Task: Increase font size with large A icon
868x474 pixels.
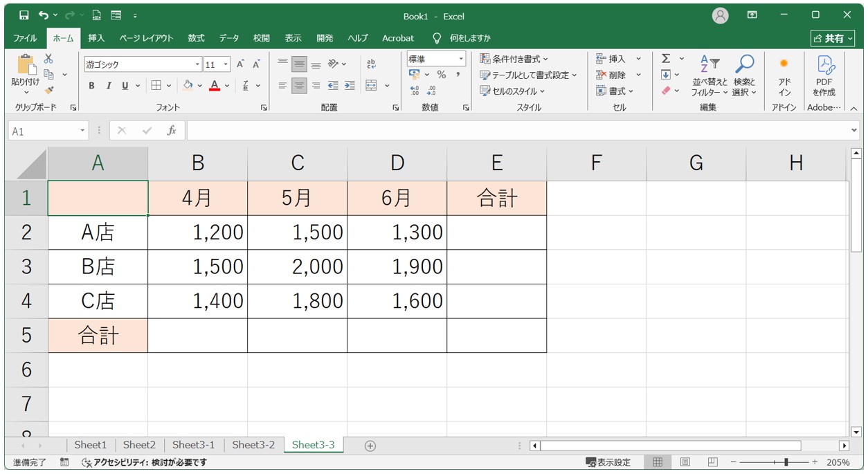Action: (x=240, y=64)
